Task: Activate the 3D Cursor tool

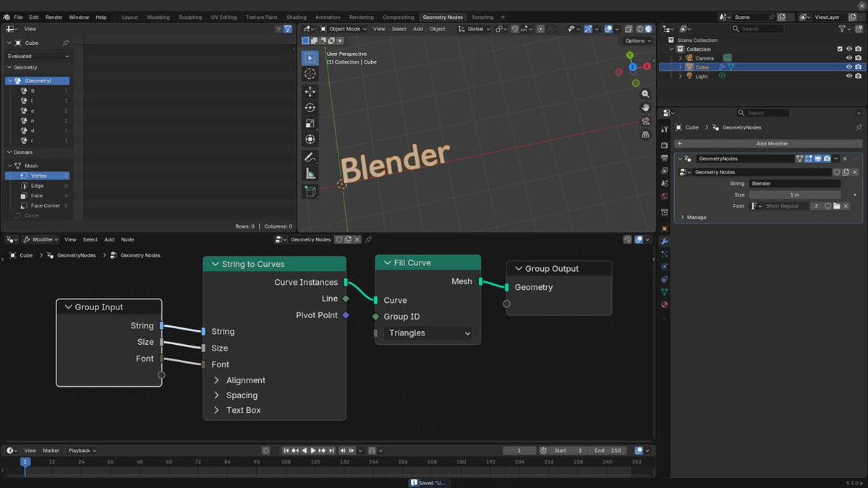Action: click(310, 74)
